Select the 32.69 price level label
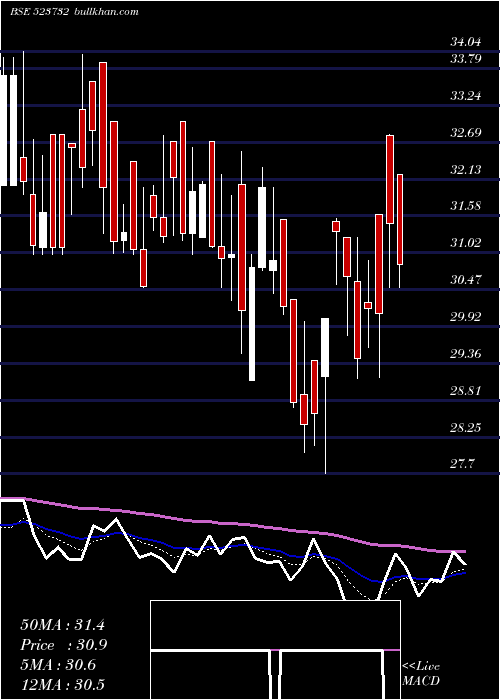The image size is (500, 700). point(466,133)
